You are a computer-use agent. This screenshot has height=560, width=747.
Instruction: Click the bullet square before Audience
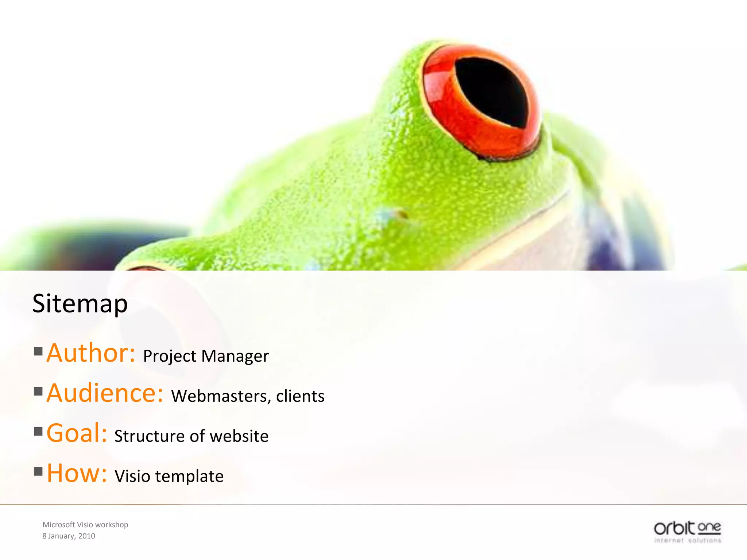(38, 391)
